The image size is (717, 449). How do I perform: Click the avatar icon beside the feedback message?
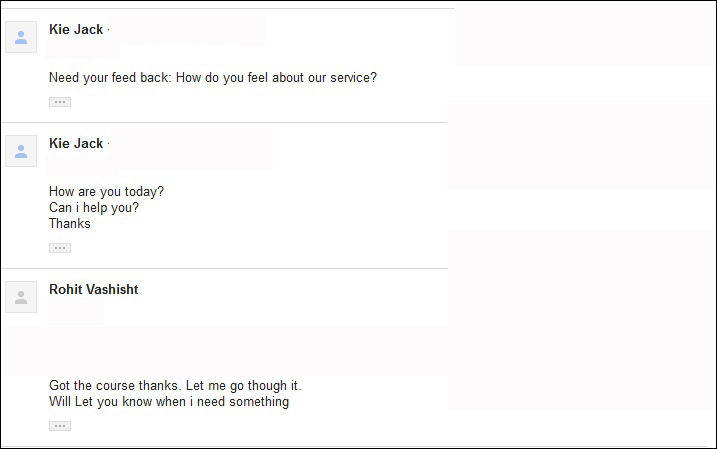pyautogui.click(x=21, y=37)
